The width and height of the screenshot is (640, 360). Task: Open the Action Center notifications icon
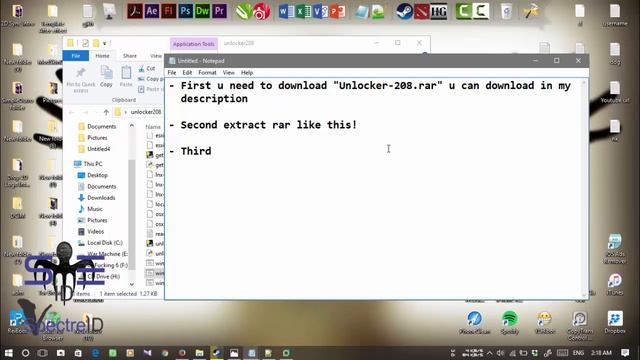(624, 353)
